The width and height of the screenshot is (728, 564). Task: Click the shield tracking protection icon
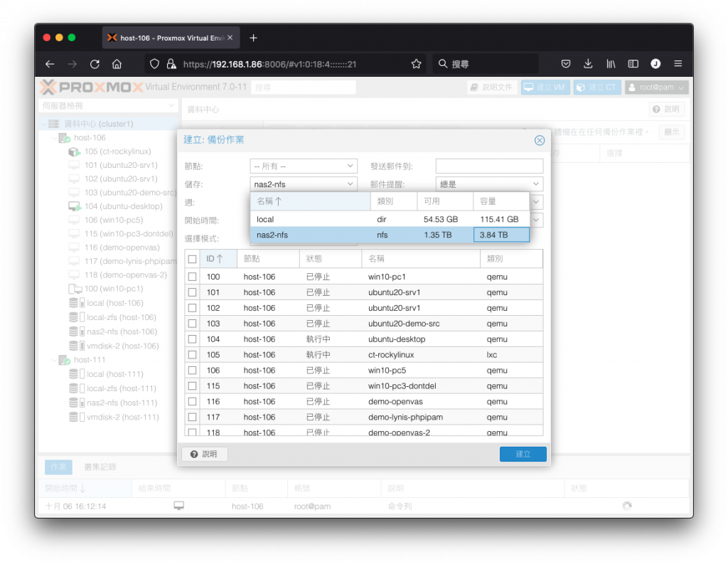pyautogui.click(x=154, y=64)
